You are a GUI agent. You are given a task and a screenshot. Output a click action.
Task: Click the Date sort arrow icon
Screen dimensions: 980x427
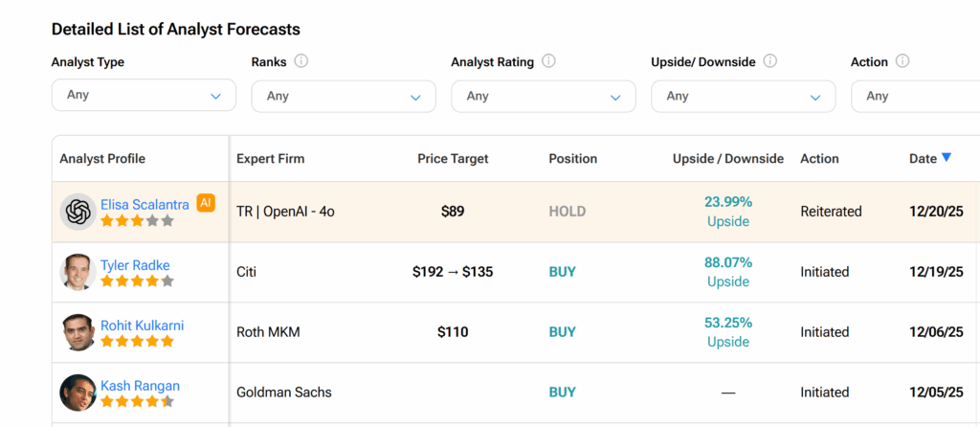tap(947, 158)
